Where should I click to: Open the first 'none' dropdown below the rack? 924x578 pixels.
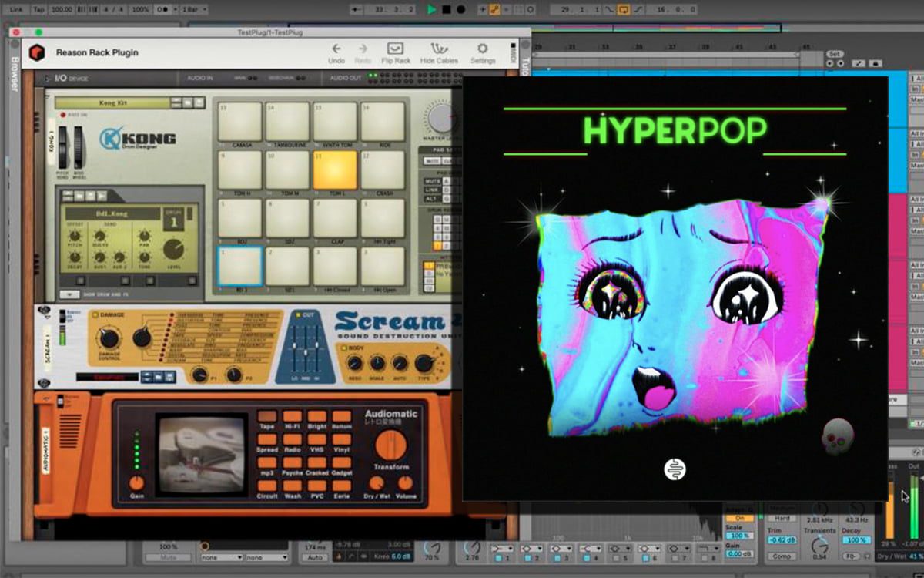pos(221,557)
